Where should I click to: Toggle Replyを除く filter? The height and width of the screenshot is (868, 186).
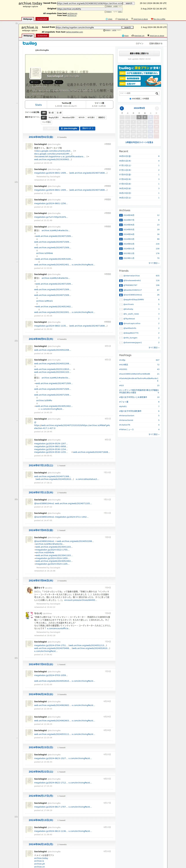click(x=54, y=118)
